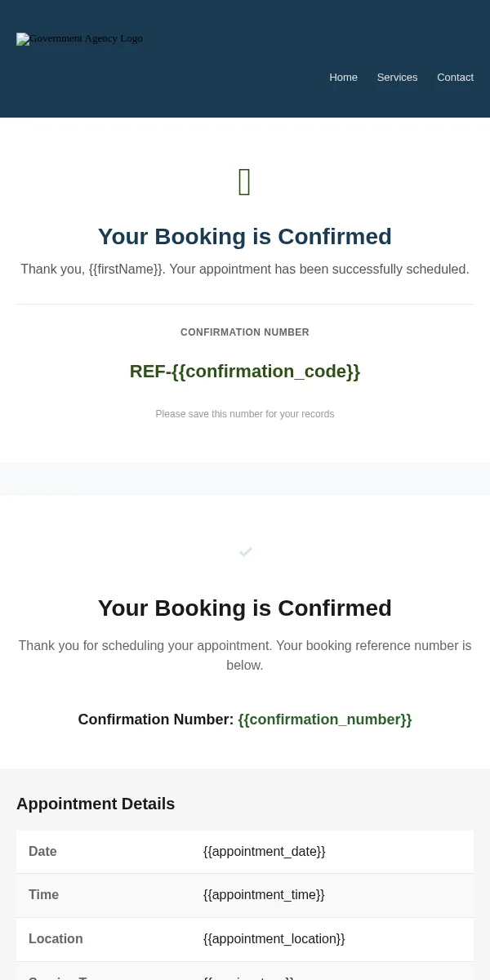Go to the Services page
The image size is (490, 980).
(397, 78)
